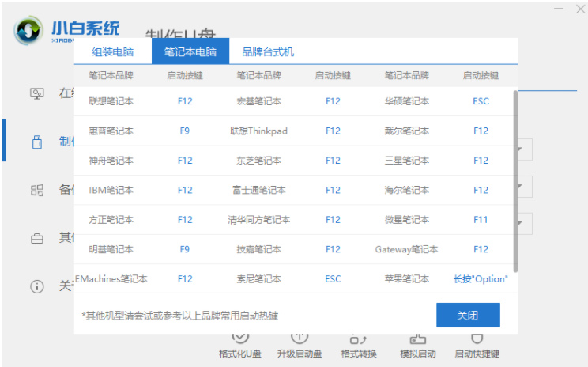Select the 方正笔记本 cell
This screenshot has width=588, height=367.
click(111, 220)
